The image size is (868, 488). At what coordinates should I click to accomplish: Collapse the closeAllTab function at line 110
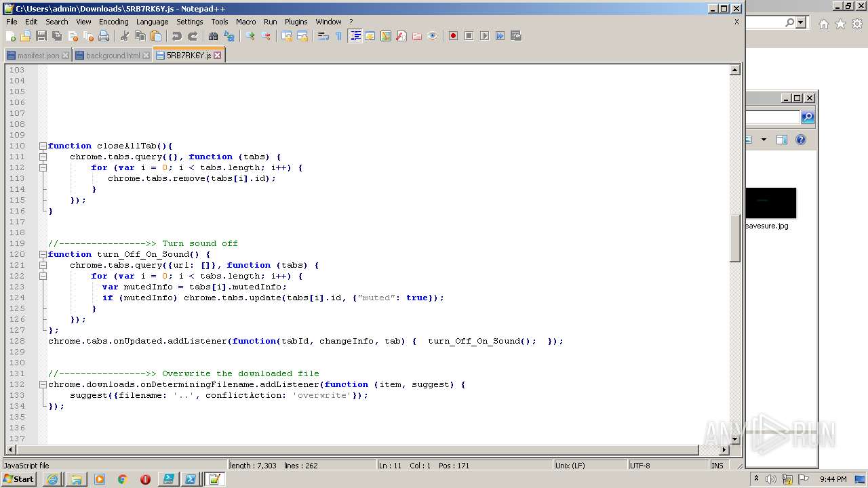tap(43, 146)
